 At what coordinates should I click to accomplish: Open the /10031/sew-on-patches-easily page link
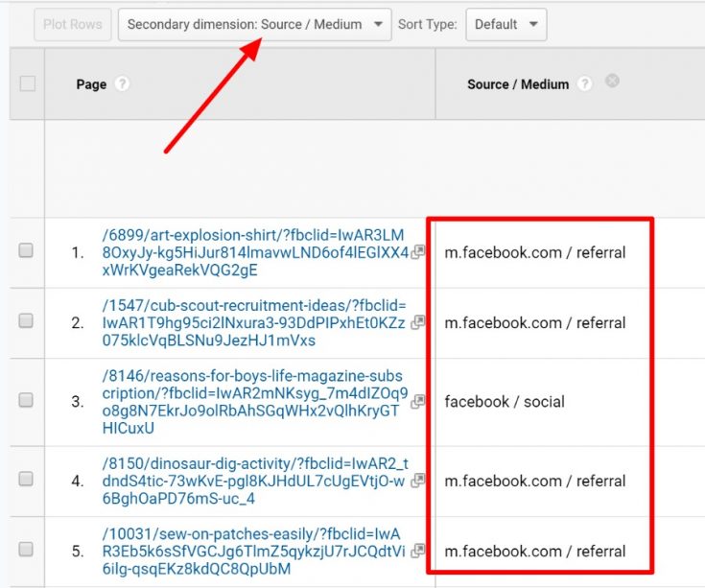tap(253, 552)
